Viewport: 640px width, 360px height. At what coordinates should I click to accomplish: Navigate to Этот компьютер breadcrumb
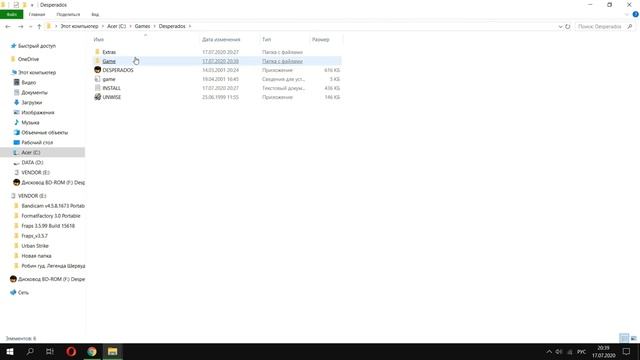point(79,26)
